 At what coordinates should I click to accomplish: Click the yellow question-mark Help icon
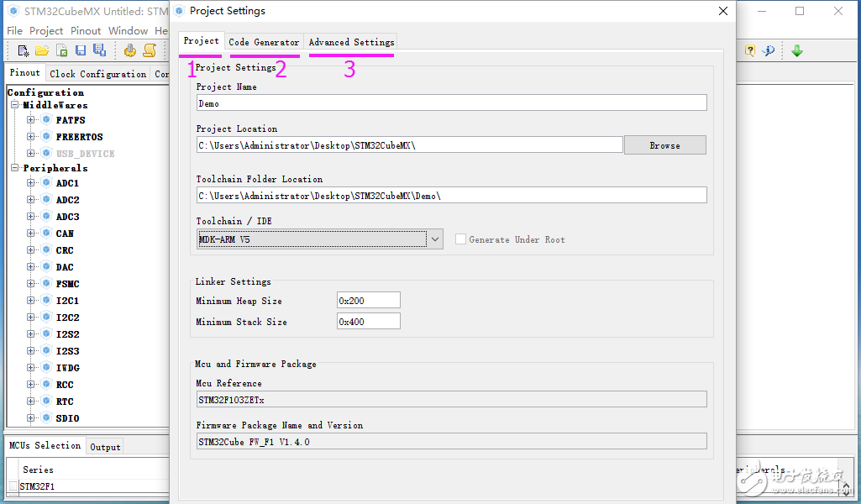click(750, 51)
